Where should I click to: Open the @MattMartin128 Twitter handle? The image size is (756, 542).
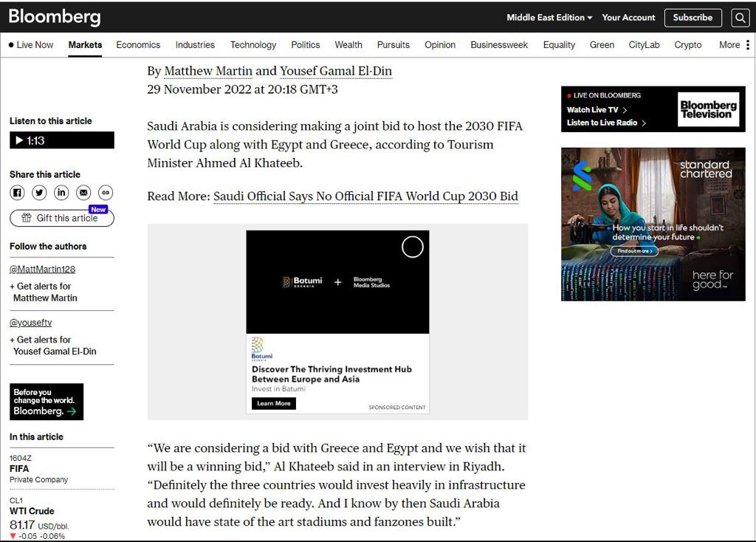pos(42,269)
